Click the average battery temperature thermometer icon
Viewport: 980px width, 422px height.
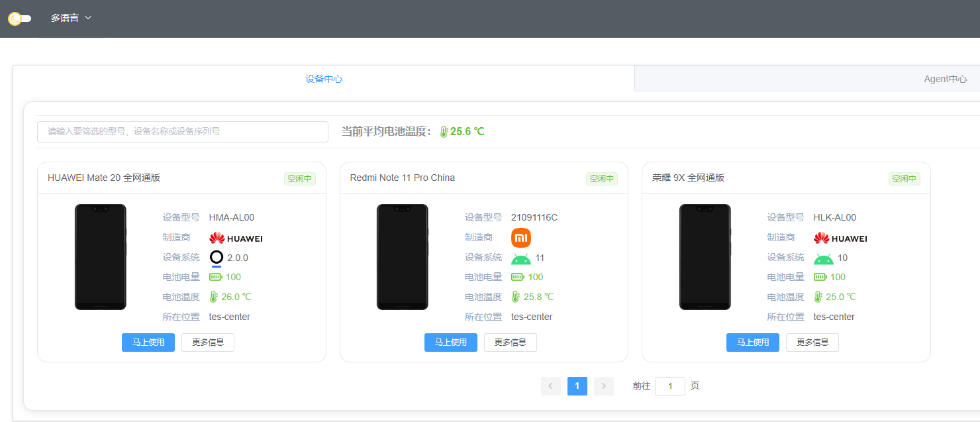pos(444,132)
